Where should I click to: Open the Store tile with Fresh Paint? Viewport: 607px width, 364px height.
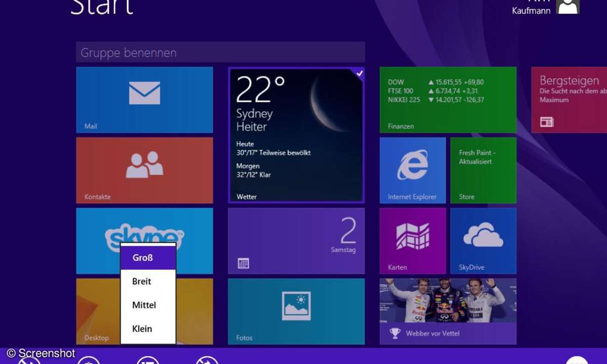point(484,170)
